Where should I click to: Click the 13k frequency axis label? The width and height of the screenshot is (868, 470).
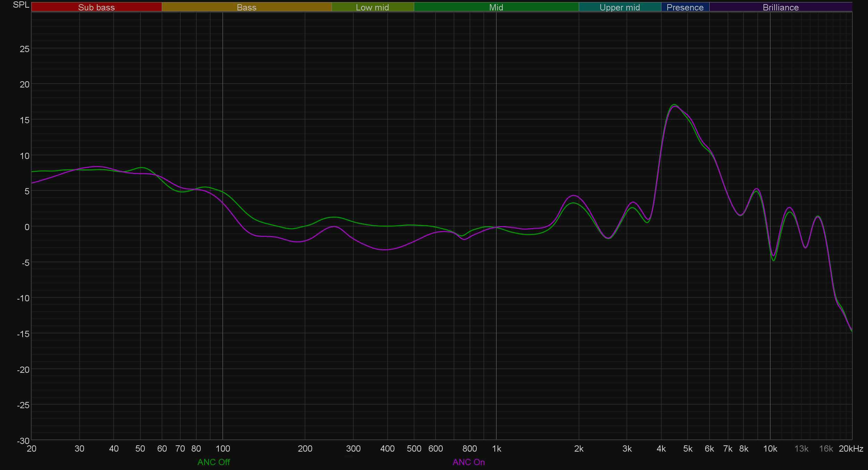[x=801, y=449]
